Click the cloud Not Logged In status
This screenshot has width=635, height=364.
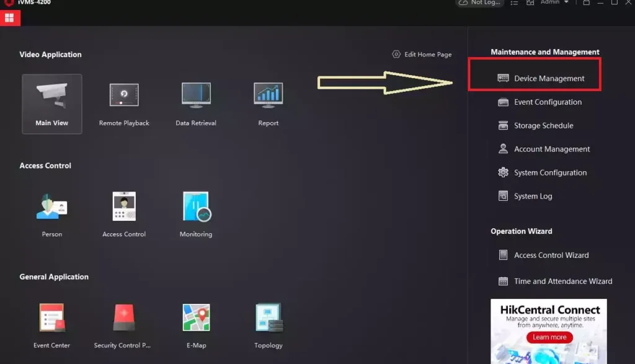pos(479,2)
